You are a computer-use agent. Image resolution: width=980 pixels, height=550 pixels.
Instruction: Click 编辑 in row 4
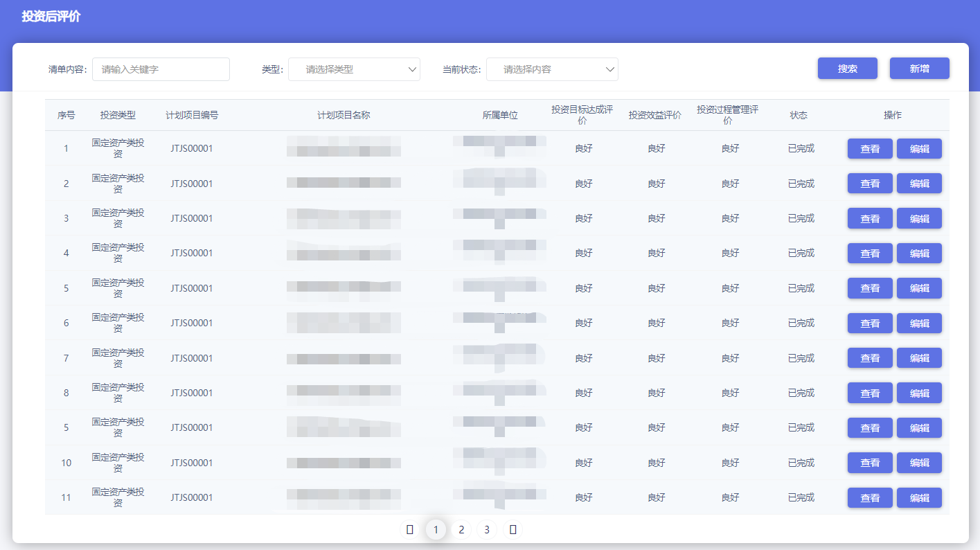pyautogui.click(x=919, y=254)
